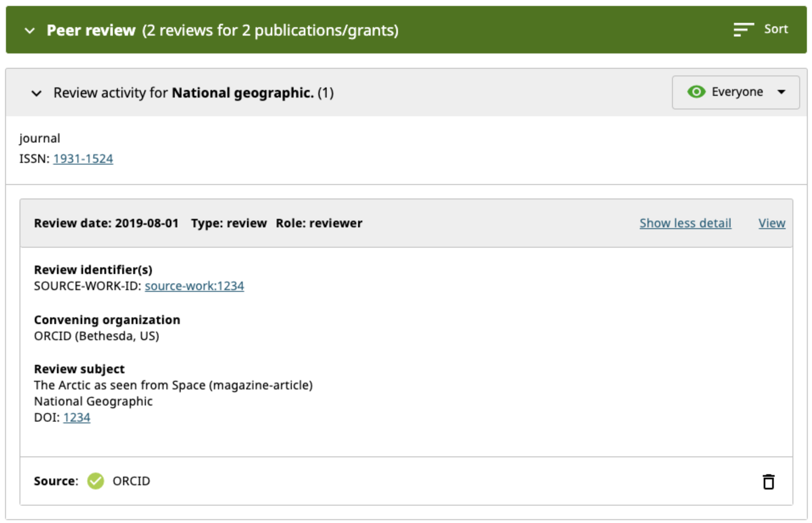Image resolution: width=812 pixels, height=523 pixels.
Task: Select the National geographic group title
Action: 242,93
